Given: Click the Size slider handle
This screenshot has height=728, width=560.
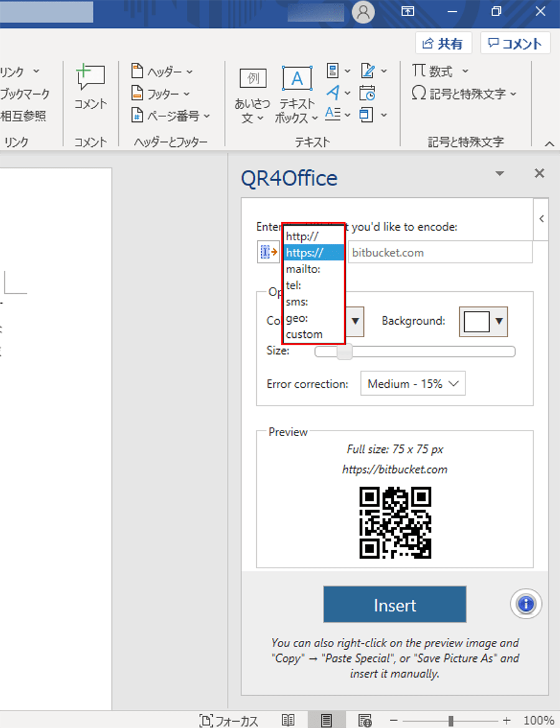Looking at the screenshot, I should point(344,352).
